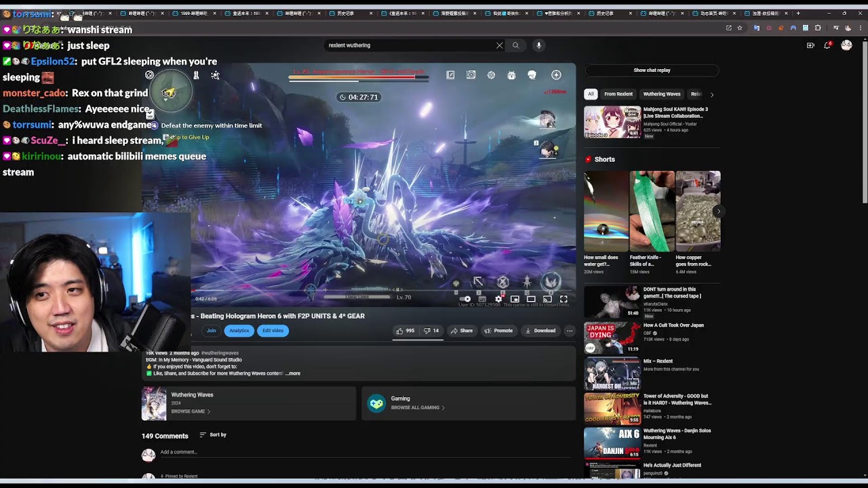Open Tower of Adversity video

coord(612,408)
